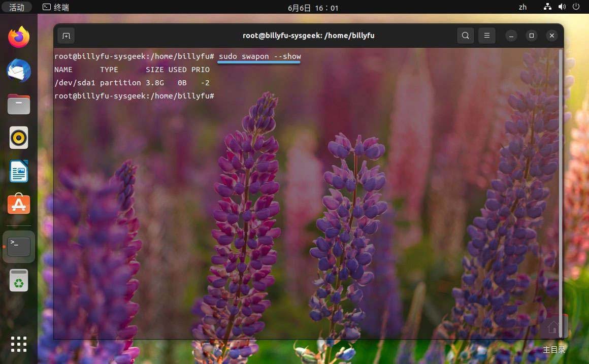Open a new terminal tab
The height and width of the screenshot is (364, 589).
pos(66,36)
